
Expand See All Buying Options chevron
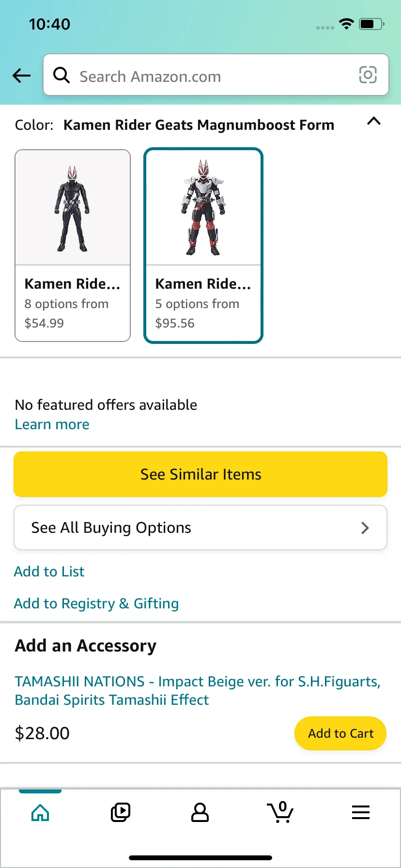(365, 528)
